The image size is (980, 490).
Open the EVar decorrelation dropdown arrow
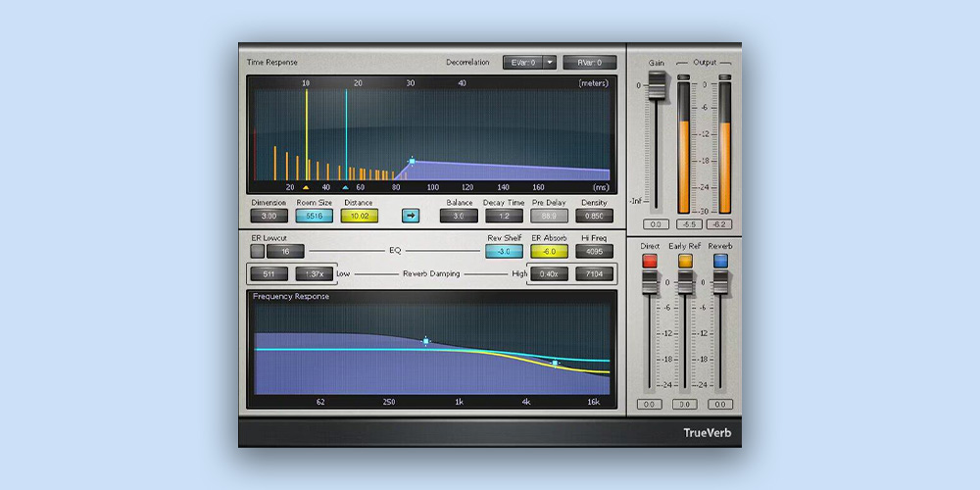(550, 63)
